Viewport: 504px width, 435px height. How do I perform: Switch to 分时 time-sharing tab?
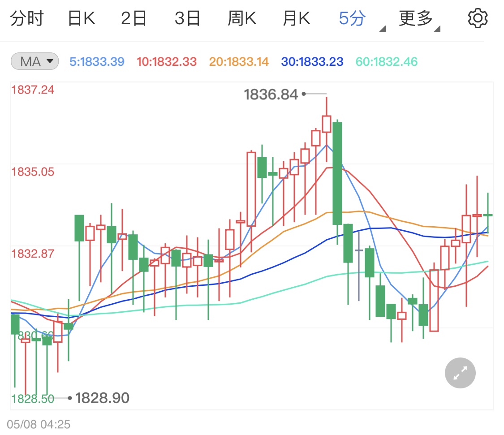pyautogui.click(x=27, y=18)
